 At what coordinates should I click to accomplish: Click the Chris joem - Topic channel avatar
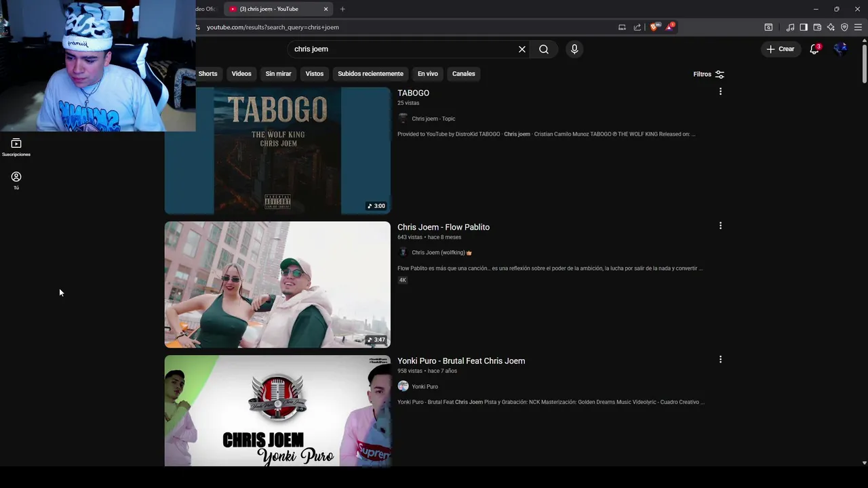point(403,119)
